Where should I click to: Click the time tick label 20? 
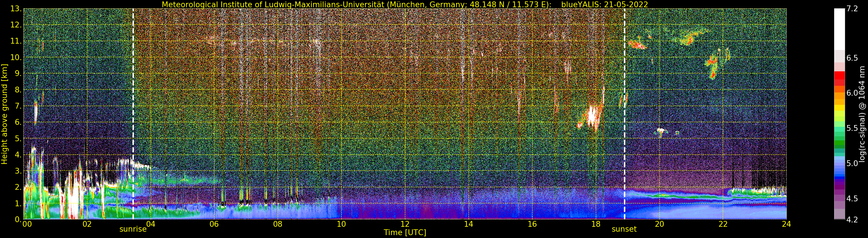click(659, 224)
